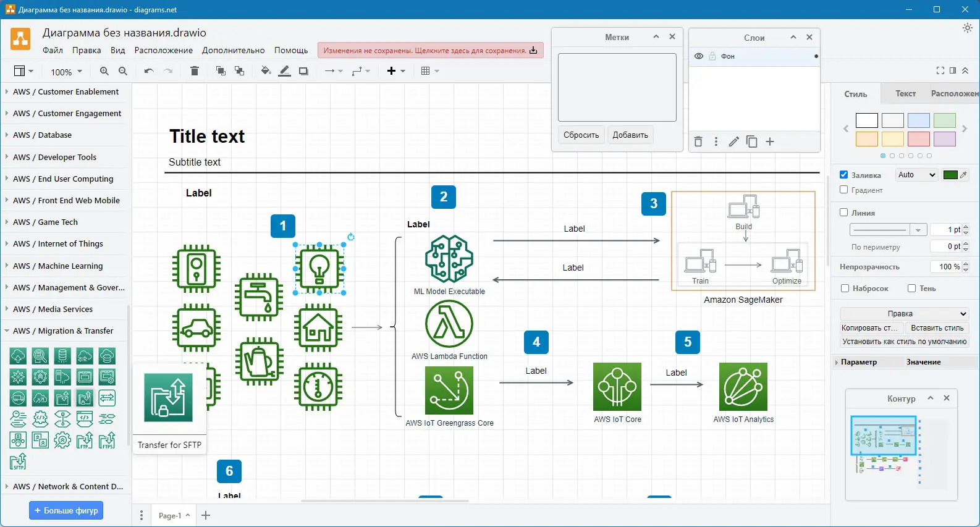
Task: Open the Файл menu
Action: point(53,51)
